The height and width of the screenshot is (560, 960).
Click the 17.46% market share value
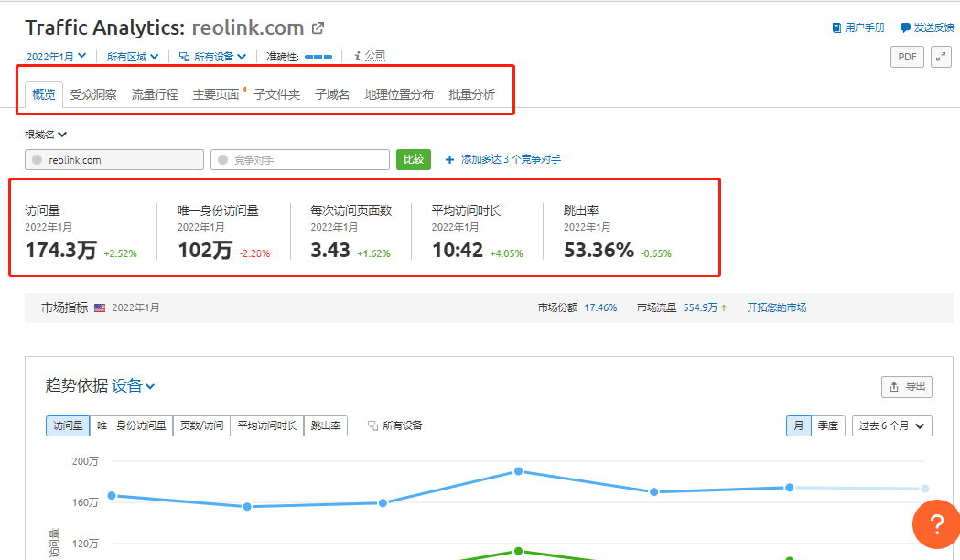600,307
